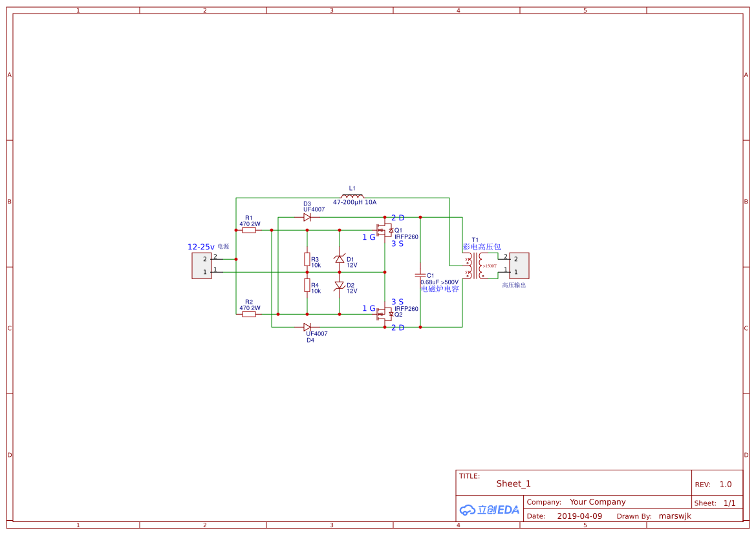Viewport: 756px width, 535px height.
Task: Click the "470 2W" value of R1
Action: [250, 224]
